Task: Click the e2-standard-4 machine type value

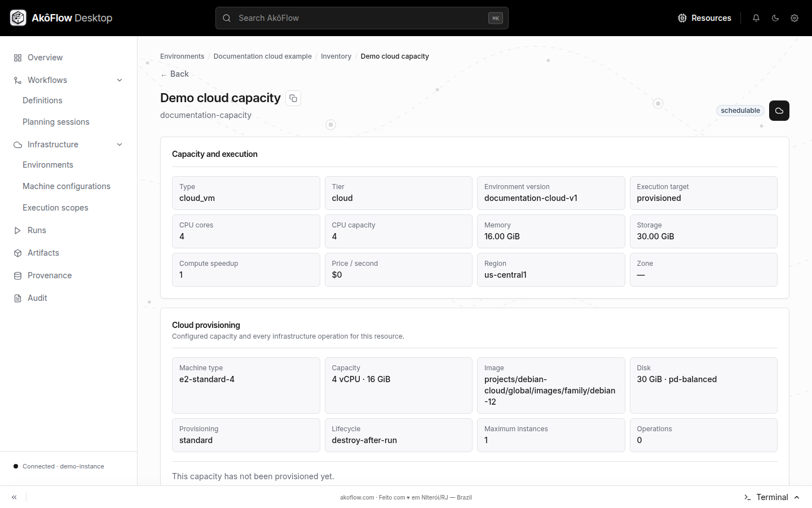Action: click(207, 379)
